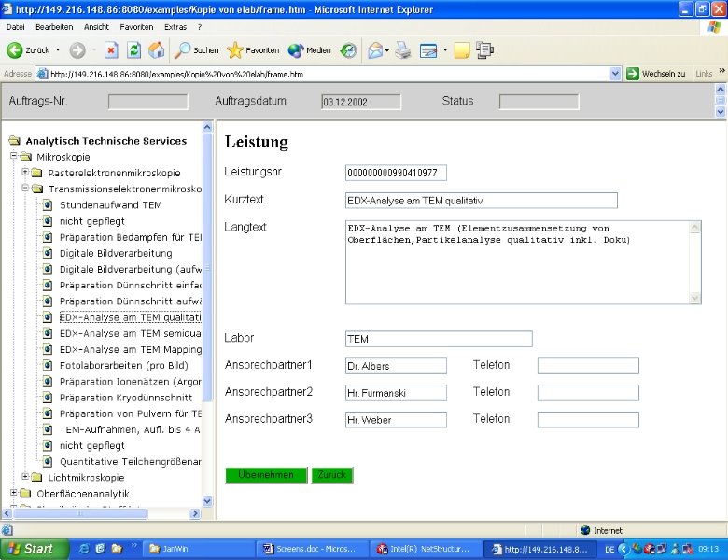This screenshot has height=560, width=728.
Task: Click scroll-right arrow of tree panel scrollbar
Action: coord(195,513)
